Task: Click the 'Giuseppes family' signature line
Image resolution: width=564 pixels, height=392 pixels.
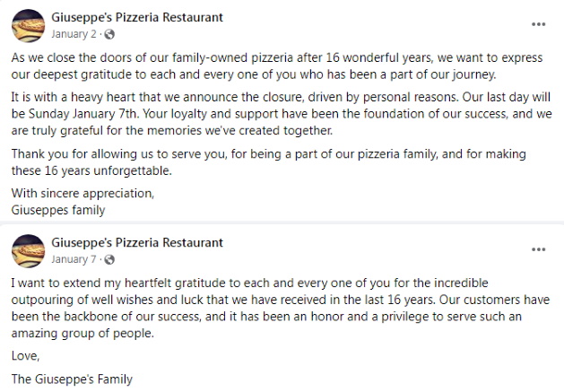Action: point(58,210)
